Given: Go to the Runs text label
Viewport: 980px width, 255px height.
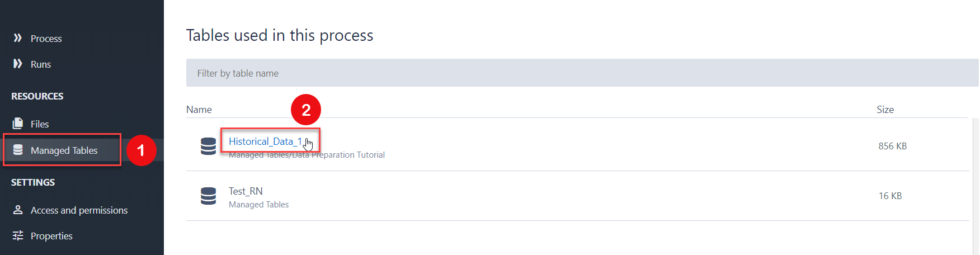Looking at the screenshot, I should tap(41, 64).
